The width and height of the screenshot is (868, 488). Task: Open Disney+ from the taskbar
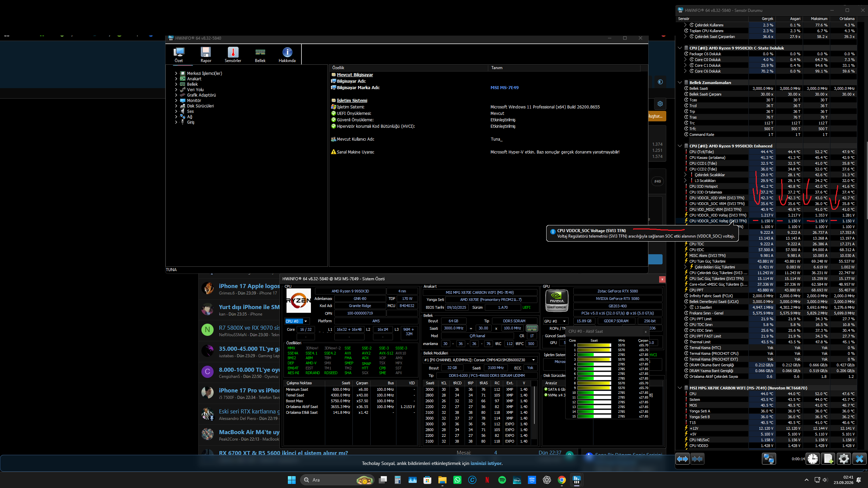pos(517,480)
